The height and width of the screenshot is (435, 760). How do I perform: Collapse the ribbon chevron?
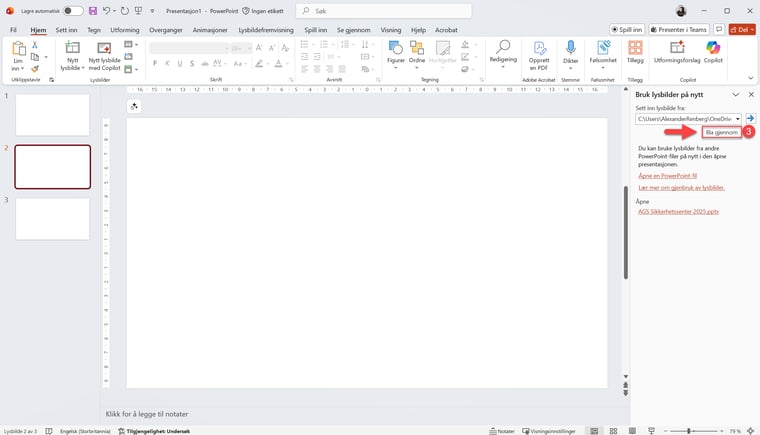[750, 78]
